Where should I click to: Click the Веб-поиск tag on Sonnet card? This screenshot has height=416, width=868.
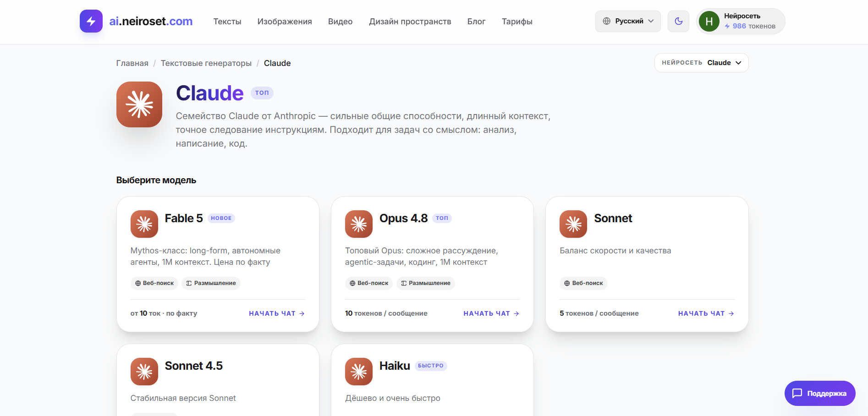click(583, 283)
